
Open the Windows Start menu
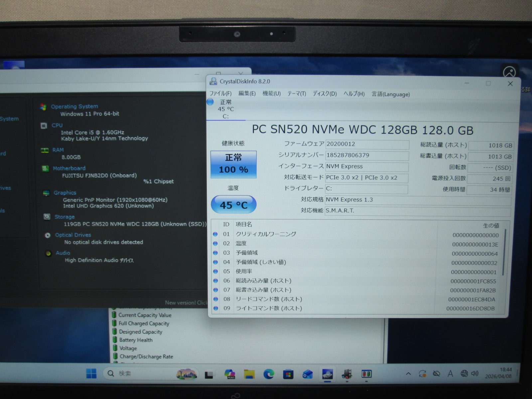pyautogui.click(x=91, y=373)
